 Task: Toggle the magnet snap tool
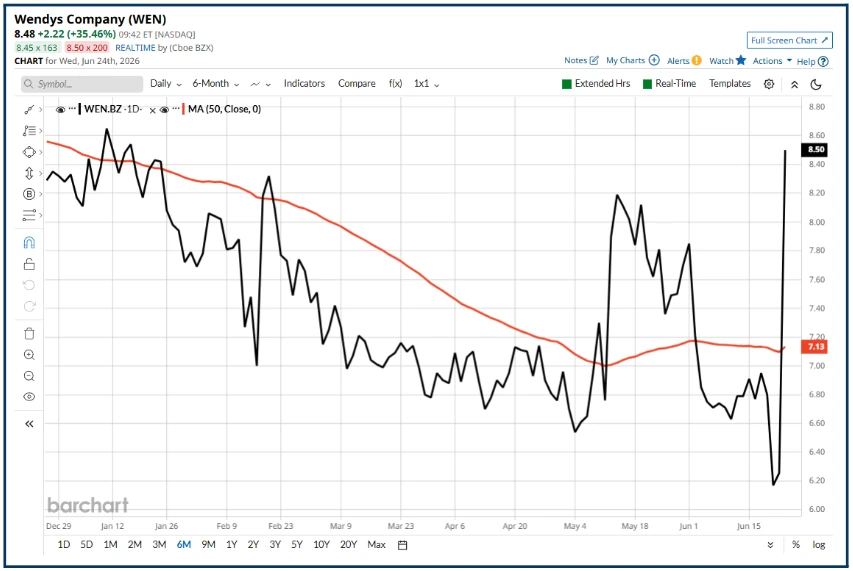click(29, 243)
